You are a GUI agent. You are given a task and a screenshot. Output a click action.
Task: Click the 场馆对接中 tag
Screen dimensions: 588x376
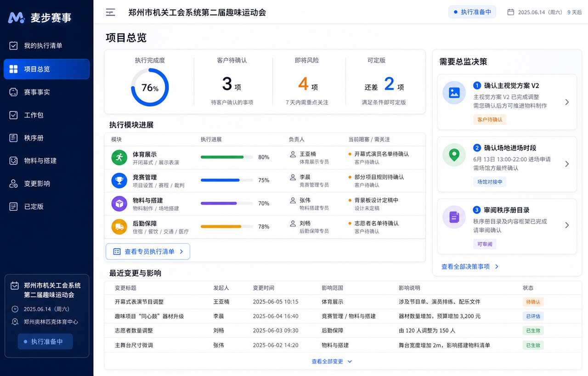point(490,182)
